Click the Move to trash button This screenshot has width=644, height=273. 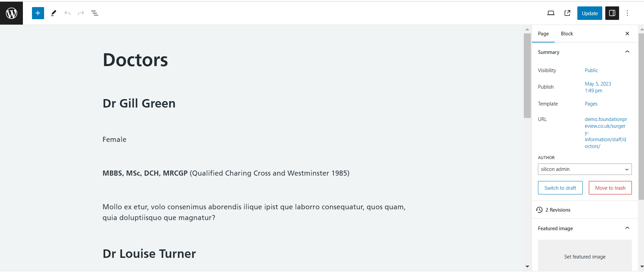(610, 188)
